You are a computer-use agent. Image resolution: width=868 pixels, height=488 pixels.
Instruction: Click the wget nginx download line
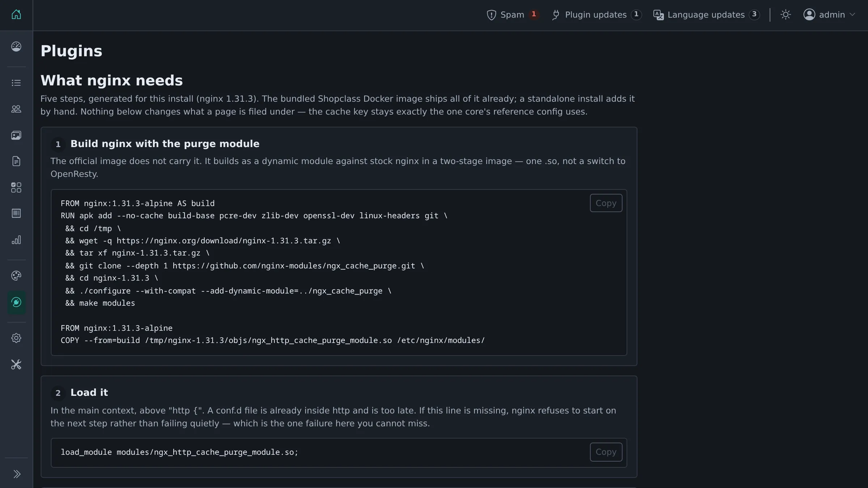pyautogui.click(x=203, y=241)
